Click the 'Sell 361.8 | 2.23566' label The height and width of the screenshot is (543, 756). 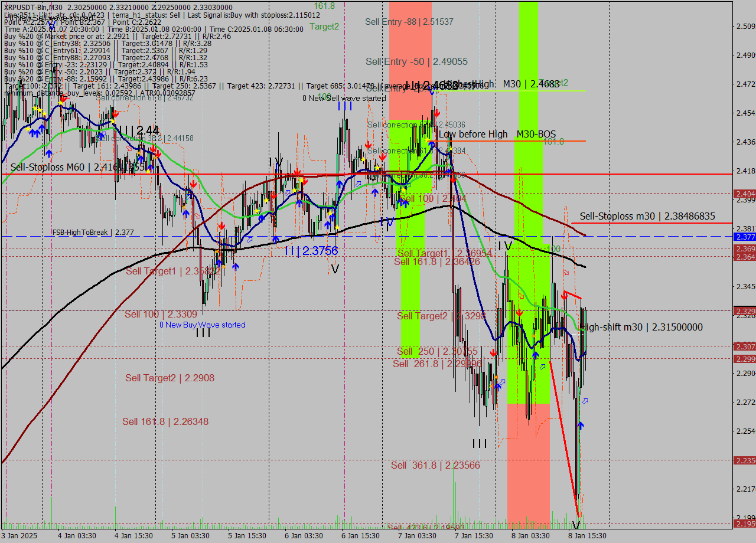click(435, 465)
